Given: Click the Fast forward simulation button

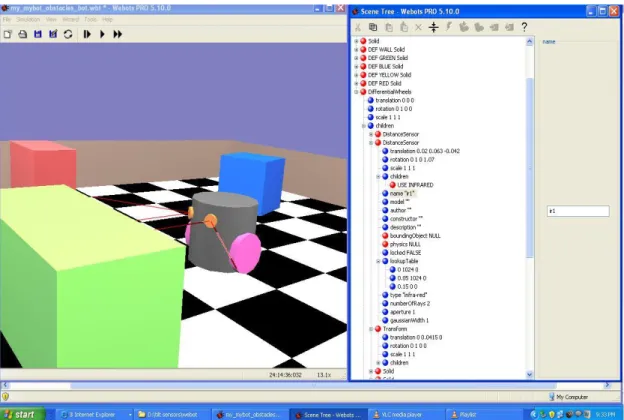Looking at the screenshot, I should [x=117, y=34].
